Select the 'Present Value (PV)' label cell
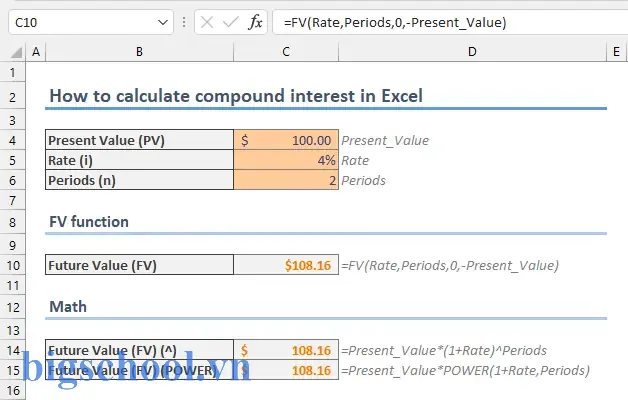Image resolution: width=628 pixels, height=400 pixels. (139, 140)
